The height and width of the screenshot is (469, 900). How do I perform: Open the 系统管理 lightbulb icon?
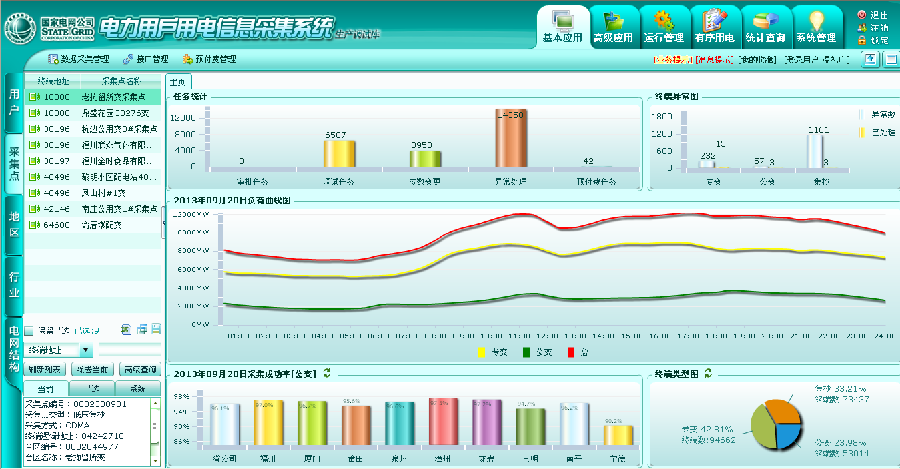click(x=816, y=20)
